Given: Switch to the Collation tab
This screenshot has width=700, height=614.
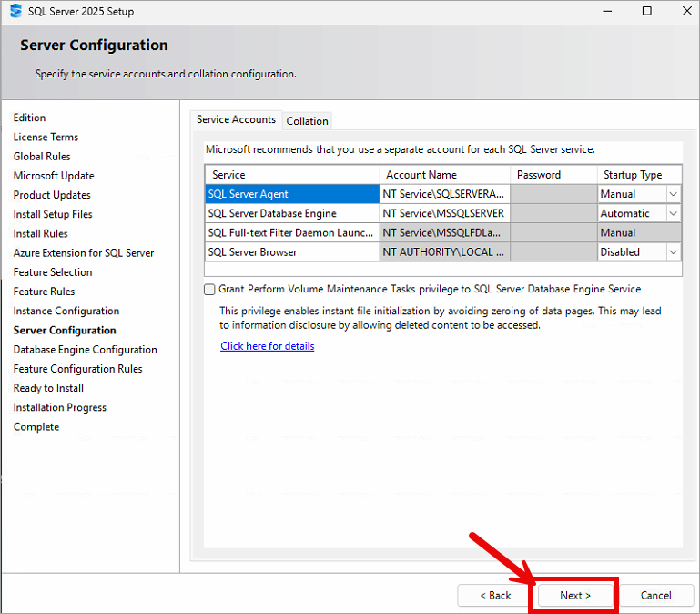Looking at the screenshot, I should pos(307,121).
